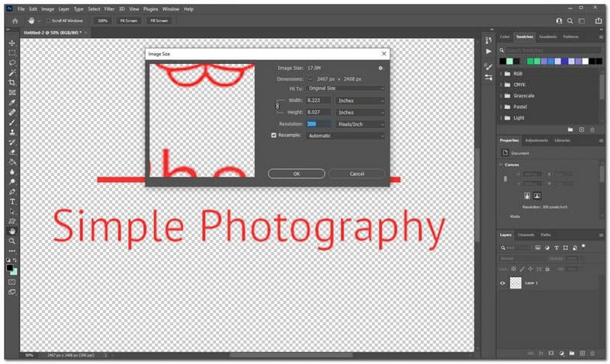Screen dimensions: 610x364
Task: Click the Actions play panel icon
Action: click(489, 51)
